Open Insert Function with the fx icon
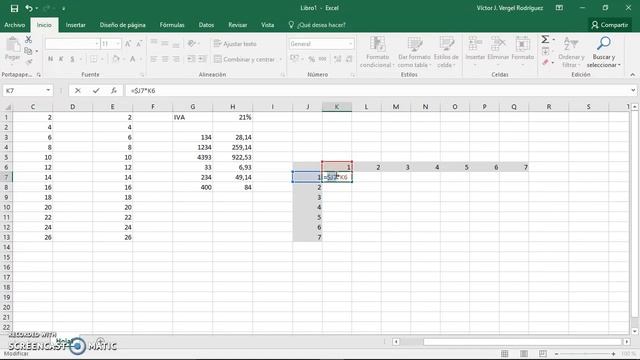 click(113, 91)
